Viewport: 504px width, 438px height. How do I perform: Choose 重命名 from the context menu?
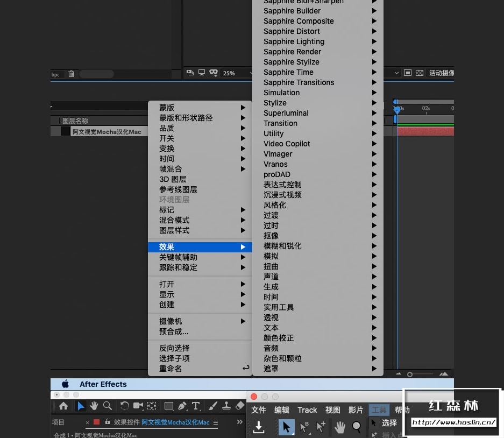point(200,369)
